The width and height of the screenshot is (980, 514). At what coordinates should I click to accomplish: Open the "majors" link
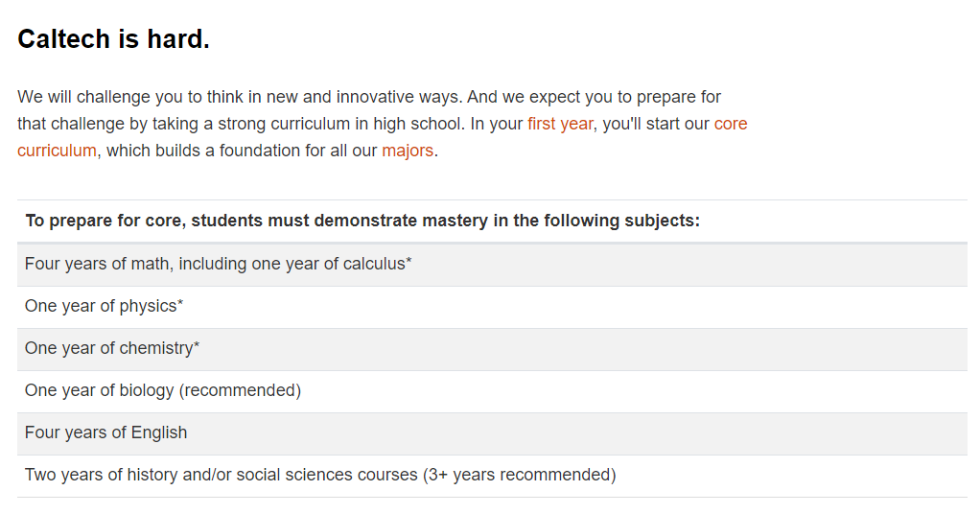[408, 151]
